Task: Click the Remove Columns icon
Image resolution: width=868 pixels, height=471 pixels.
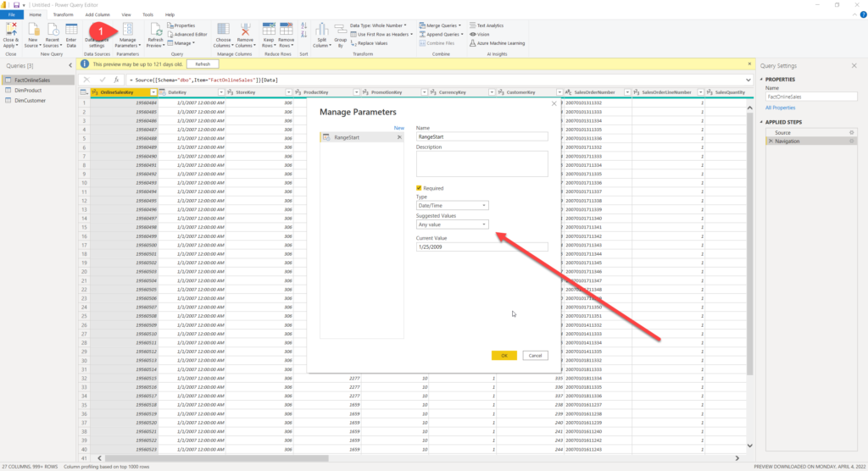Action: tap(245, 30)
